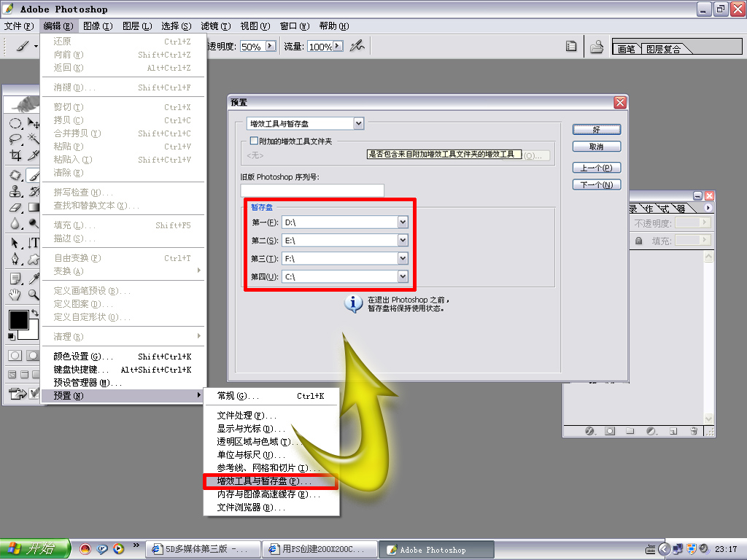Select the Elliptical Marquee tool
747x560 pixels.
point(15,123)
